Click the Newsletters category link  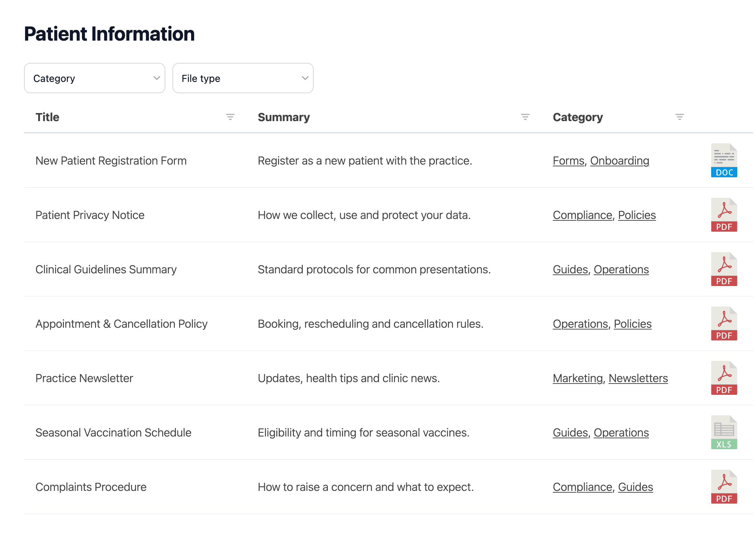638,378
